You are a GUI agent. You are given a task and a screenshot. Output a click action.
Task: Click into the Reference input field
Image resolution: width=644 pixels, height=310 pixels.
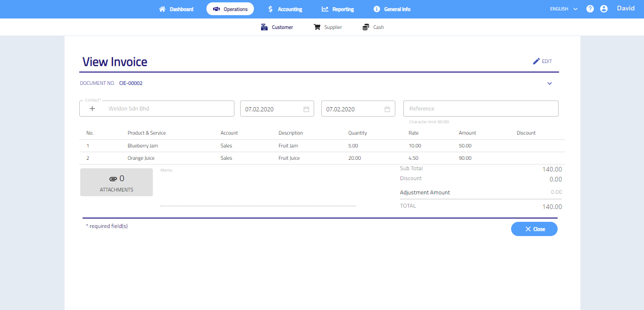(480, 109)
